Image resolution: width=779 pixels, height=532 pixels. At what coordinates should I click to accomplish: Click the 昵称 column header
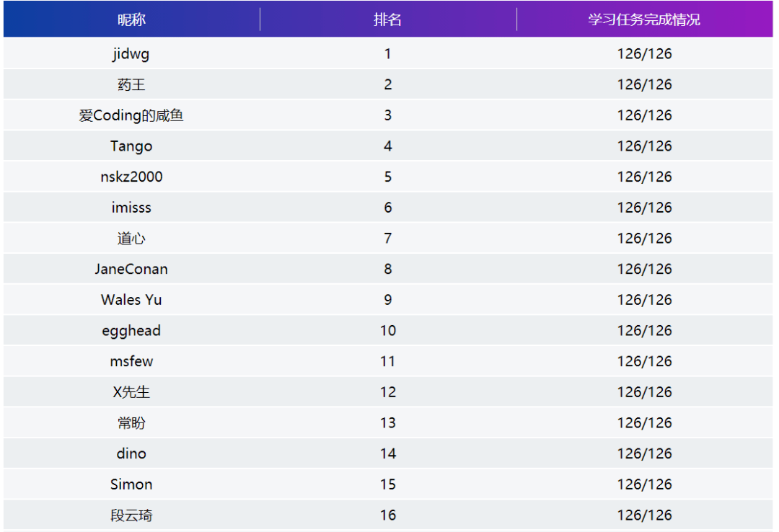click(x=131, y=19)
